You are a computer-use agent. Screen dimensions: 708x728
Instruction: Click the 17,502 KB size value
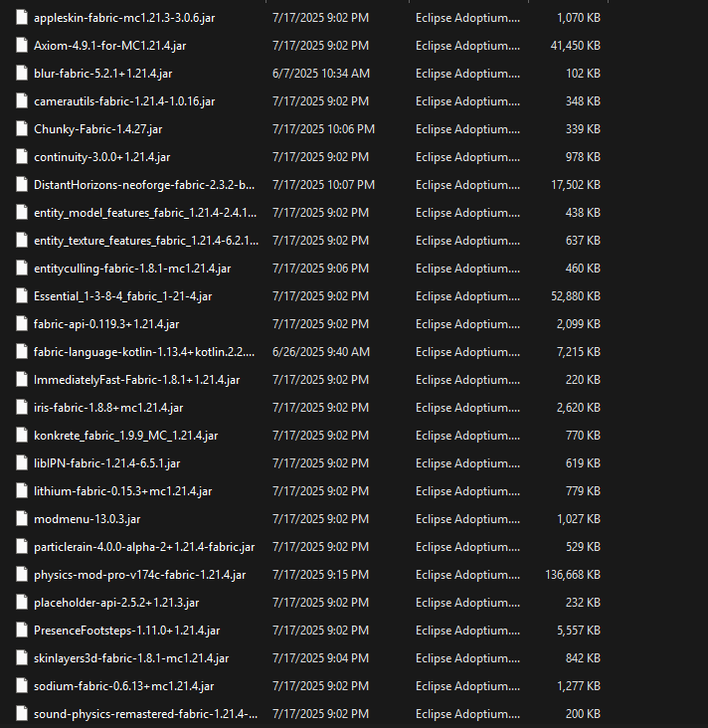coord(576,185)
